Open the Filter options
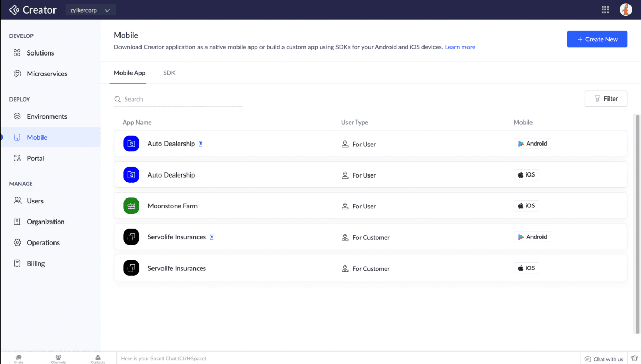The width and height of the screenshot is (641, 364). click(606, 98)
